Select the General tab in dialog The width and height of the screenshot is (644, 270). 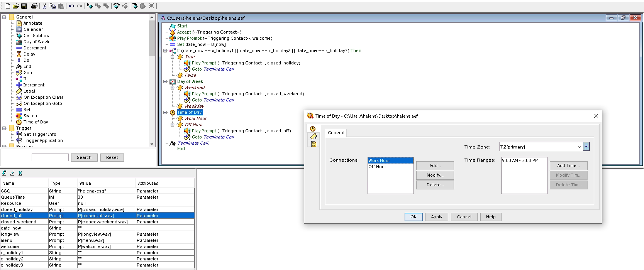(336, 133)
